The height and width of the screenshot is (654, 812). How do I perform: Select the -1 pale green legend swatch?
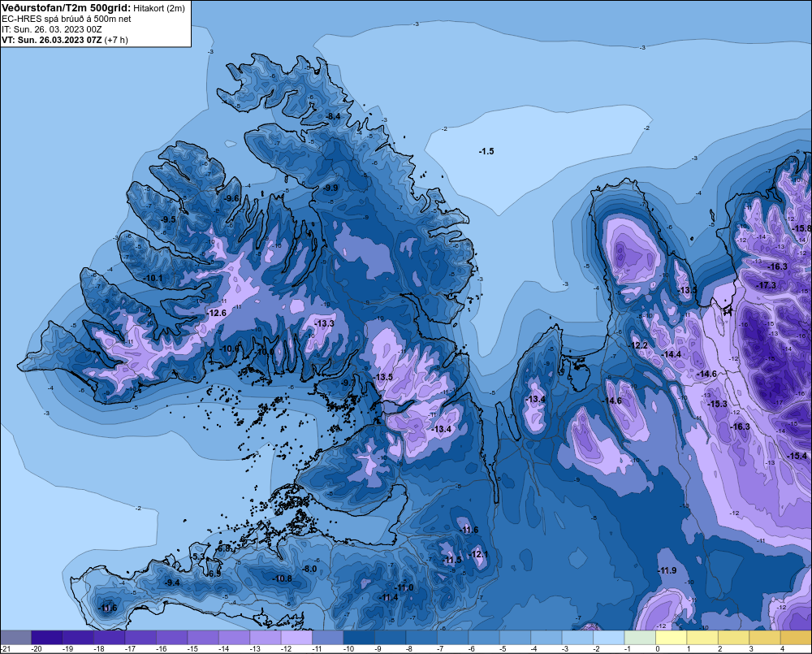pos(640,637)
